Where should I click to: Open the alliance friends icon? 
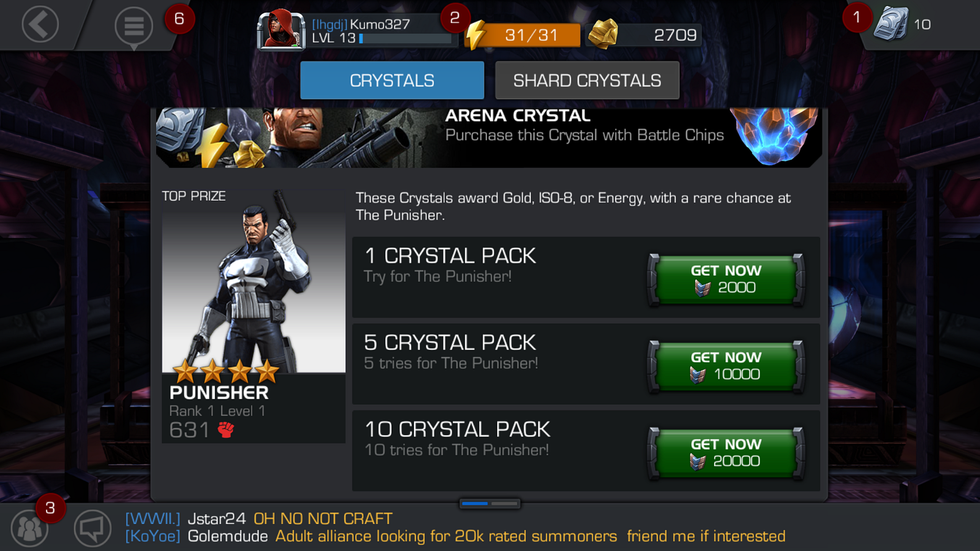click(x=29, y=528)
